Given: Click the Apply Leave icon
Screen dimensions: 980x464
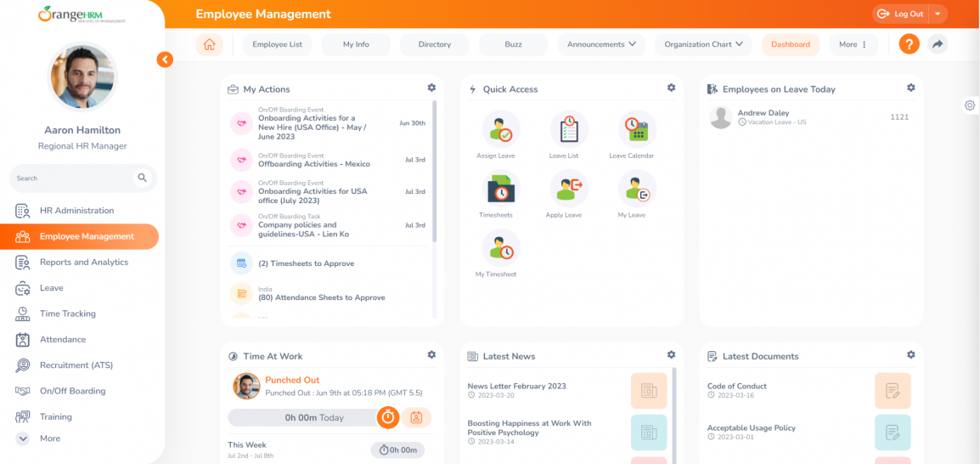Looking at the screenshot, I should point(568,190).
